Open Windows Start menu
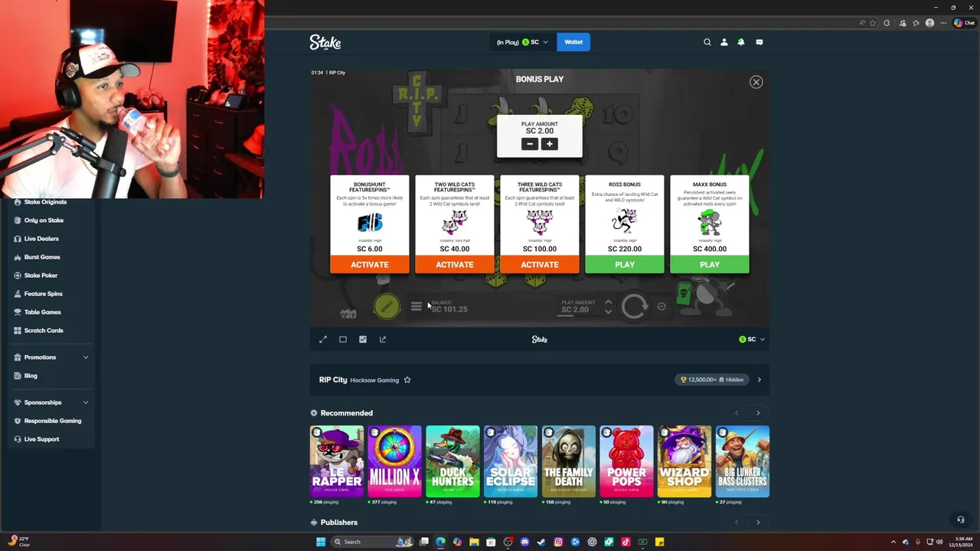 [x=321, y=542]
